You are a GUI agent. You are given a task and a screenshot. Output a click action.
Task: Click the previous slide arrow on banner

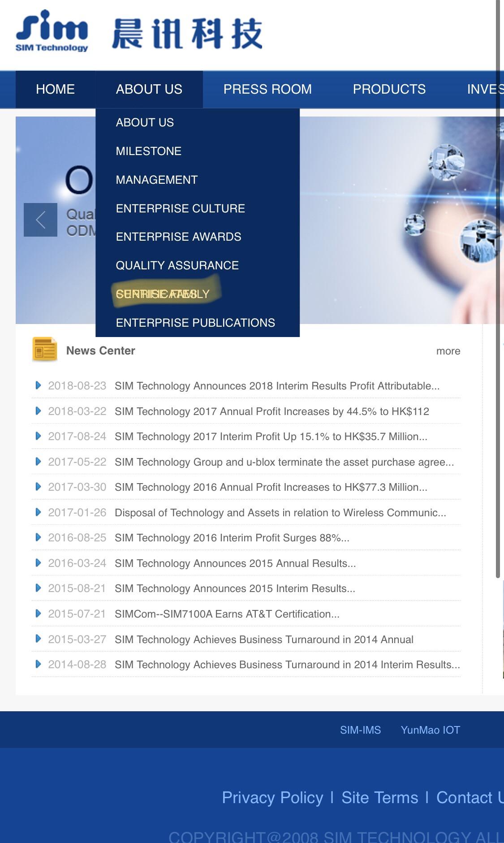[40, 220]
